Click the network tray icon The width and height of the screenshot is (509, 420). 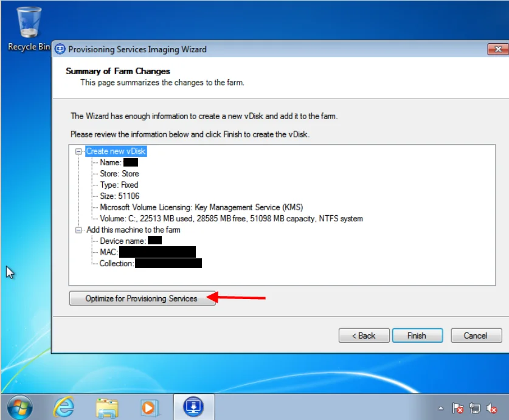point(474,408)
